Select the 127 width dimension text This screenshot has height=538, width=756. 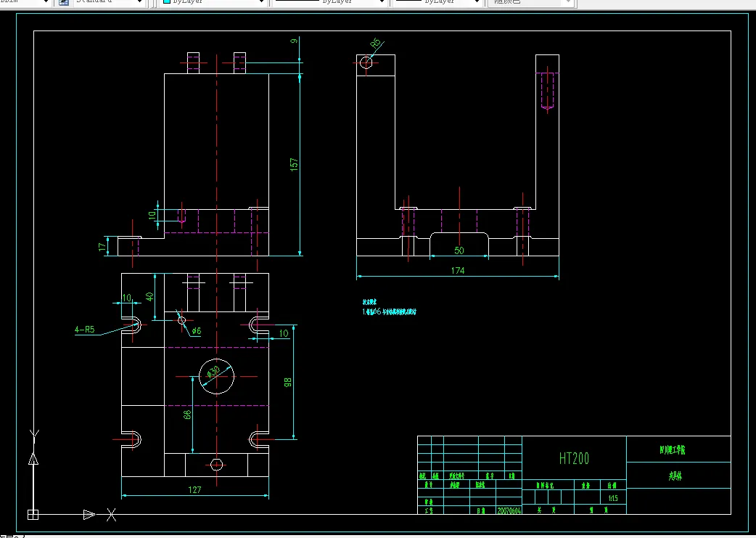click(x=194, y=490)
